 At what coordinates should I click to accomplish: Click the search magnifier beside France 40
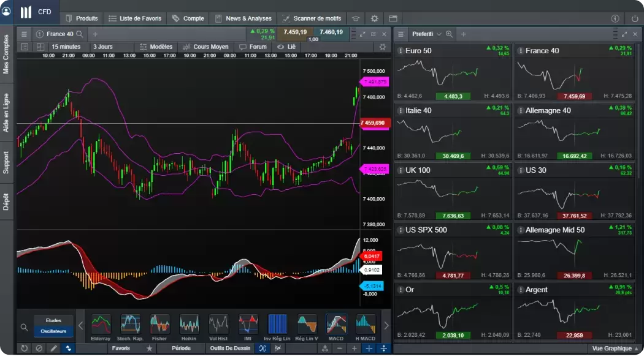tap(80, 34)
